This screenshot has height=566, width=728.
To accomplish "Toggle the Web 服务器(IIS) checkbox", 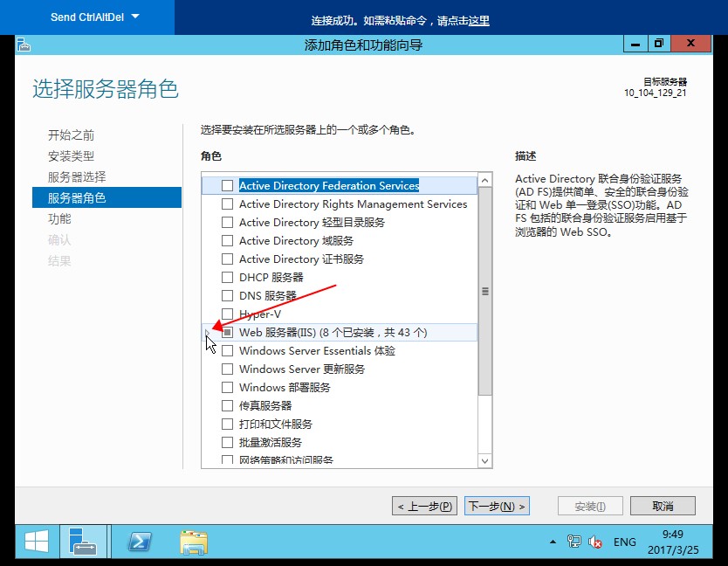I will (227, 332).
